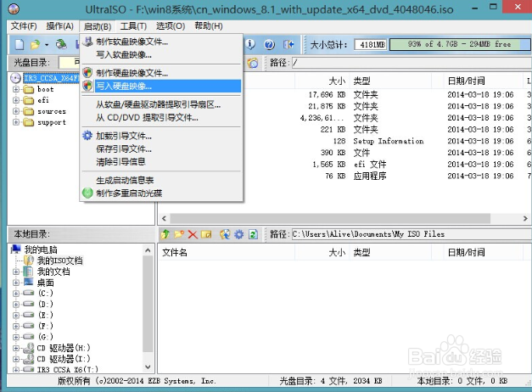Image resolution: width=532 pixels, height=392 pixels.
Task: Choose 从 CD/DVD 提取引导文件... item
Action: point(161,118)
